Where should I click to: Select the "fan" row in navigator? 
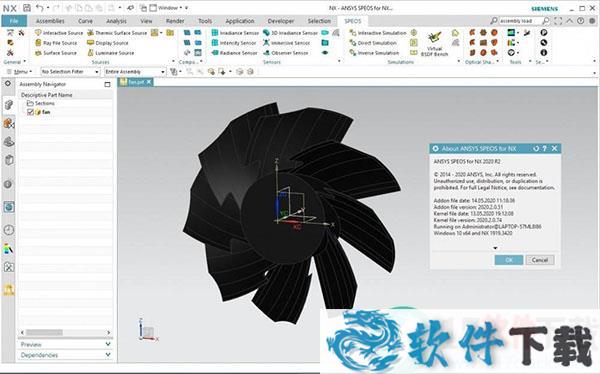pyautogui.click(x=65, y=112)
